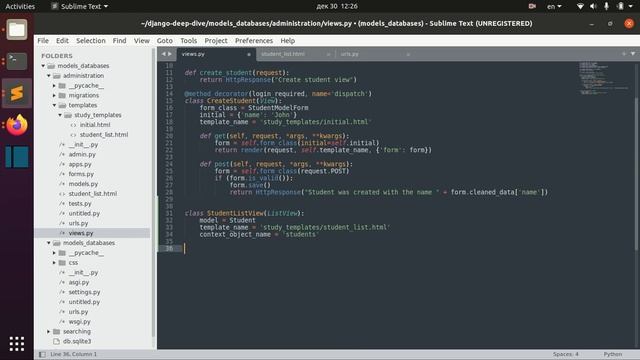Open admin.py in the sidebar
Screen dimensions: 640x360
click(82, 154)
